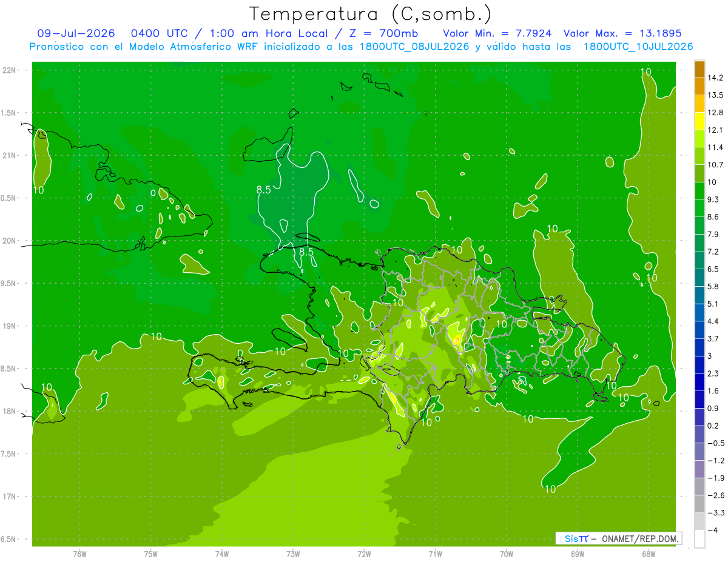Click the '0.9' value on the color scale
The image size is (728, 562).
(713, 408)
